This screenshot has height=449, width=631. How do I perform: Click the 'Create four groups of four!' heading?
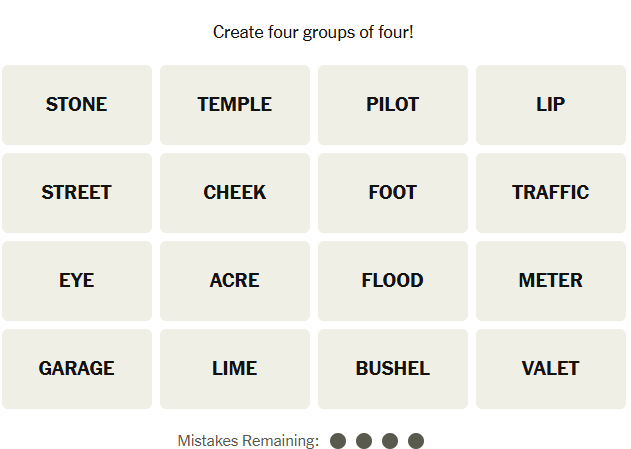313,32
